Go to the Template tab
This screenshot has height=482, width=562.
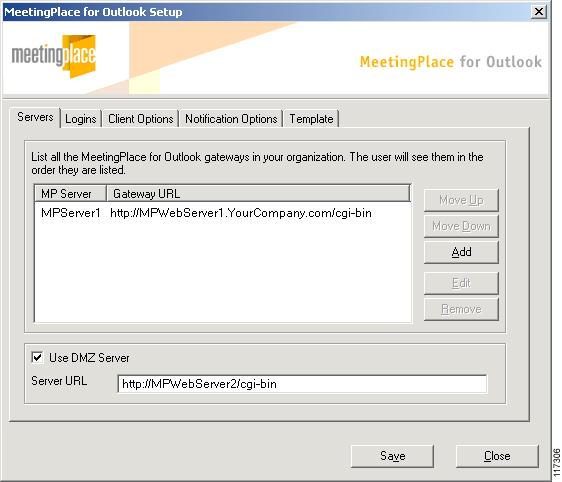311,119
